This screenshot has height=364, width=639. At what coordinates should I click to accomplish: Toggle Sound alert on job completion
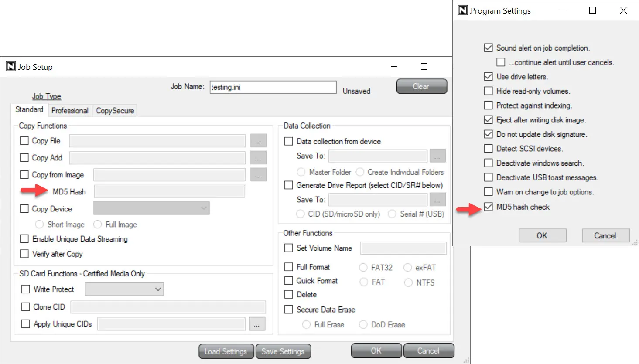tap(489, 48)
